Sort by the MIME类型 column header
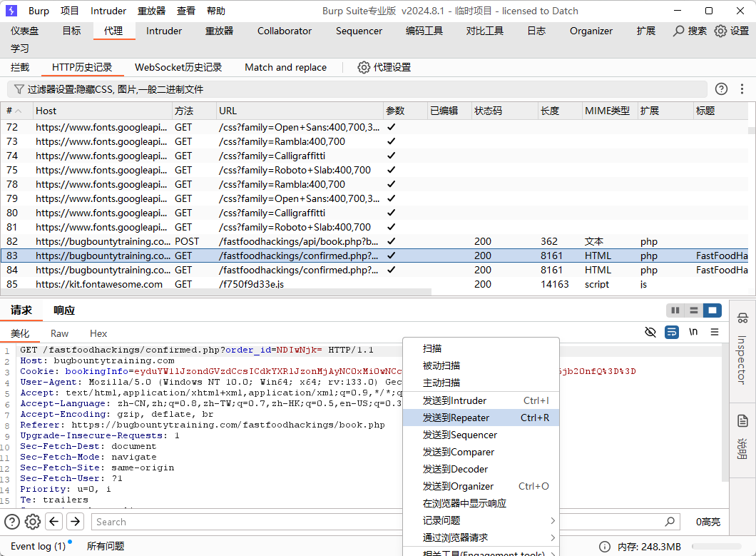The height and width of the screenshot is (556, 756). [x=610, y=111]
